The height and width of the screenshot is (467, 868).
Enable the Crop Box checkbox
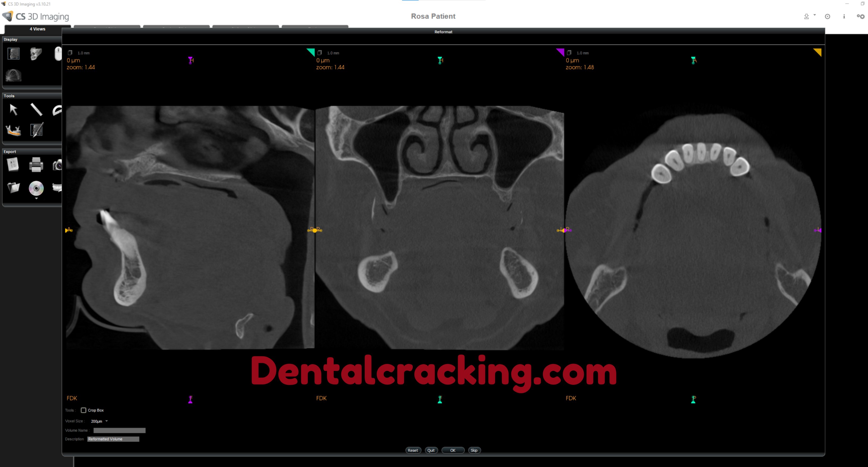point(83,410)
